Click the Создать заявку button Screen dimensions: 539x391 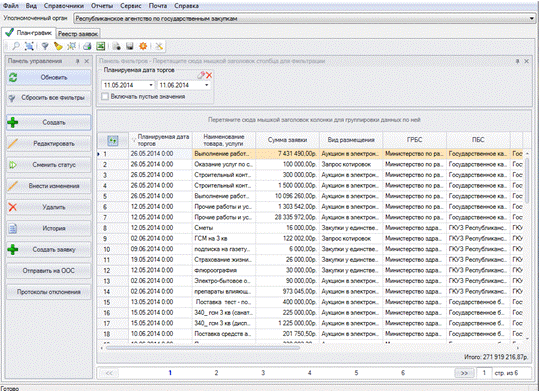click(49, 250)
